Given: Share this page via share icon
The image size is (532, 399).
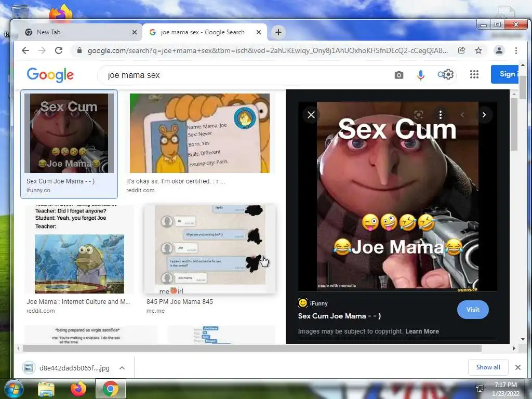Looking at the screenshot, I should pyautogui.click(x=461, y=50).
